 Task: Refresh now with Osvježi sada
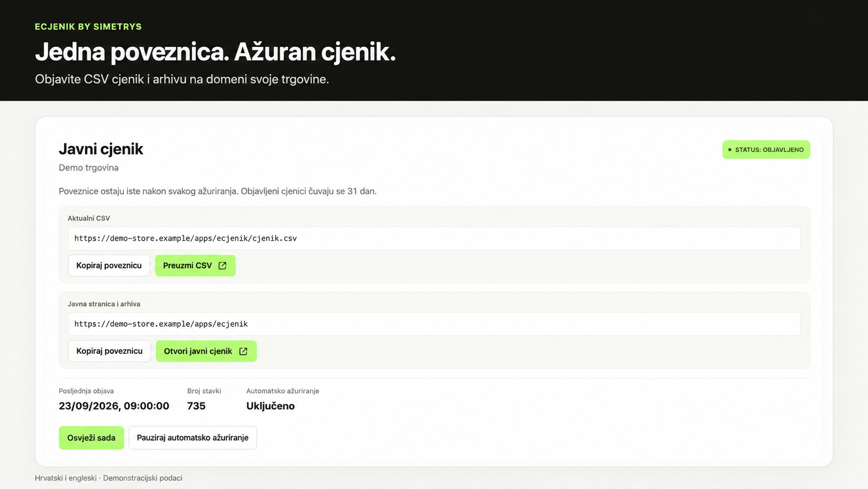(91, 438)
